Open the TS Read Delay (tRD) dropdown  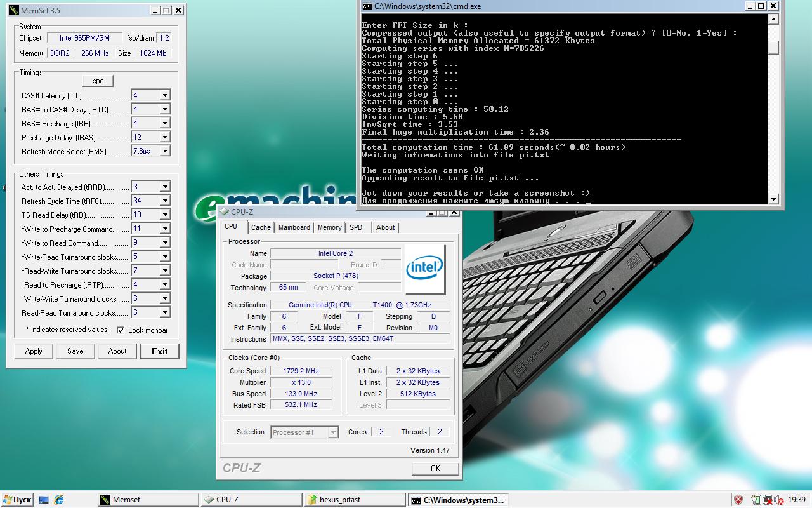[165, 215]
